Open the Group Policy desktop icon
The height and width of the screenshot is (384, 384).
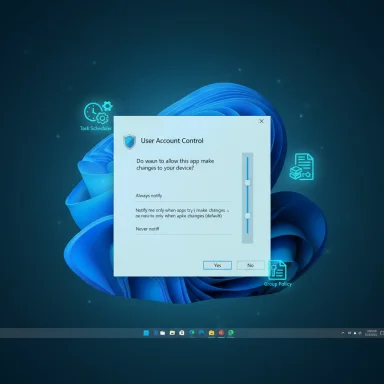click(277, 274)
